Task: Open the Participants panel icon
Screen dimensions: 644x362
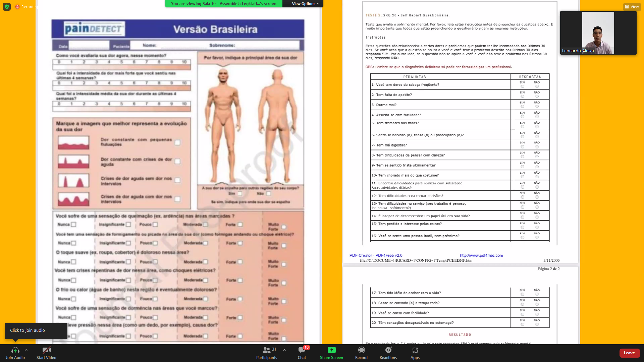Action: coord(266,350)
